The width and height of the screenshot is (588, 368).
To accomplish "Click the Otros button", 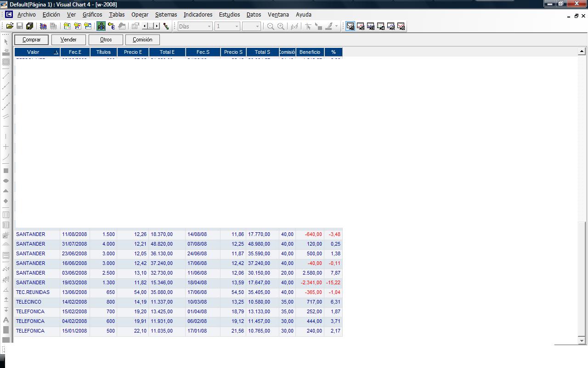I will pyautogui.click(x=106, y=40).
